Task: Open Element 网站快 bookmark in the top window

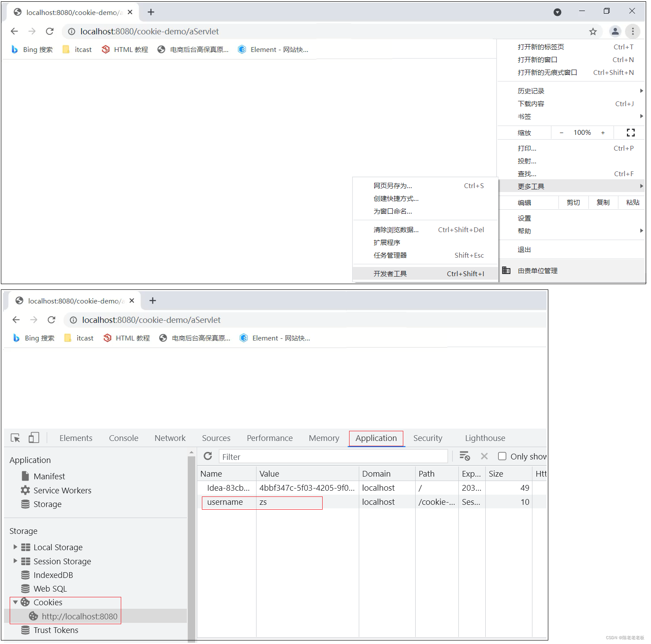Action: click(273, 50)
